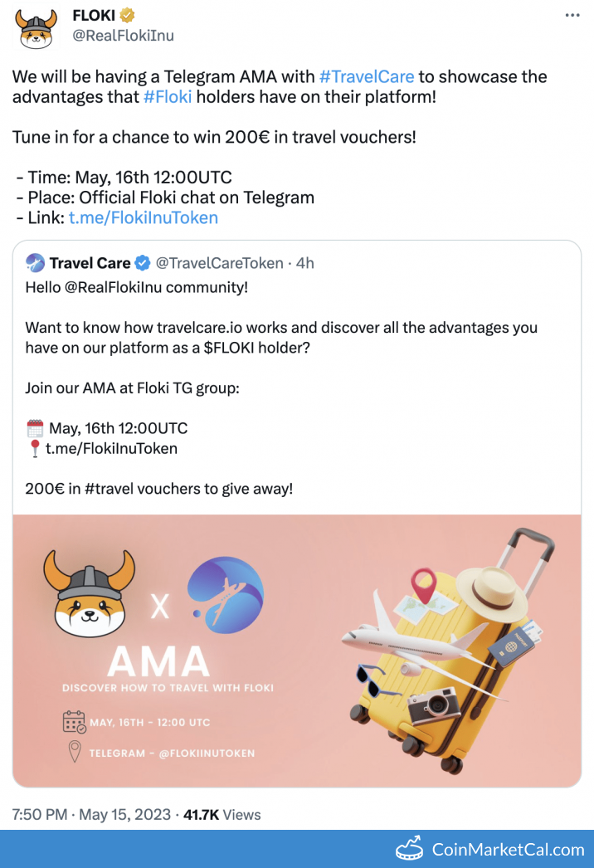594x868 pixels.
Task: Open the #TravelCare hashtag
Action: pyautogui.click(x=366, y=76)
